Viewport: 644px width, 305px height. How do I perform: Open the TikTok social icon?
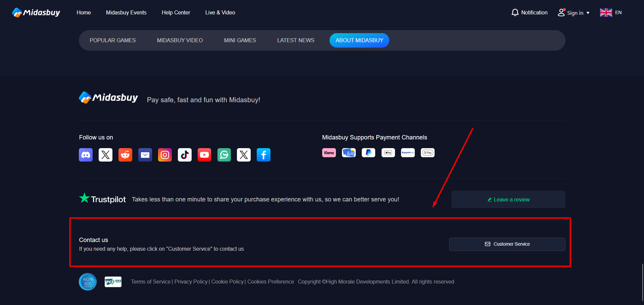(x=185, y=155)
